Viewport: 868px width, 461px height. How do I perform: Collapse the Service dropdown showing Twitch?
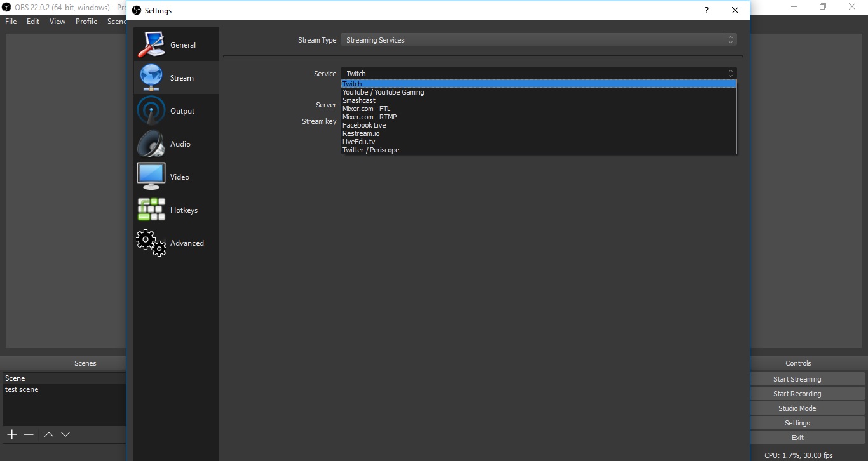point(539,74)
